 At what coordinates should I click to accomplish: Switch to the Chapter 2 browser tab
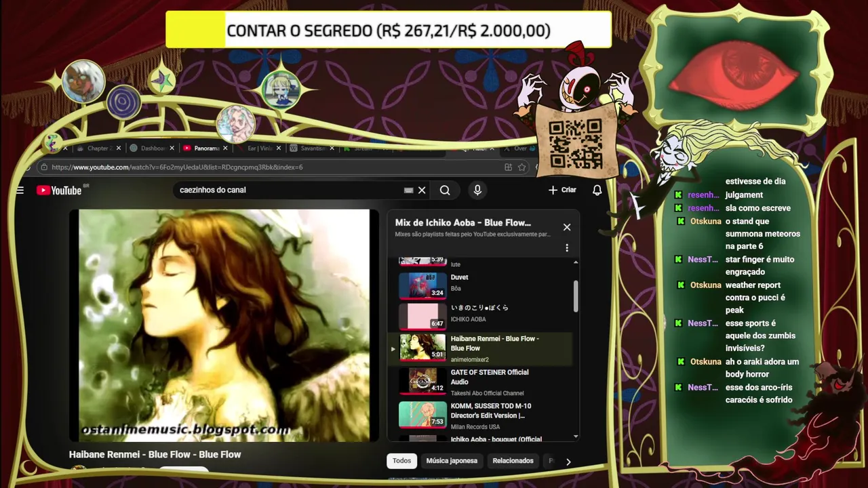(99, 148)
